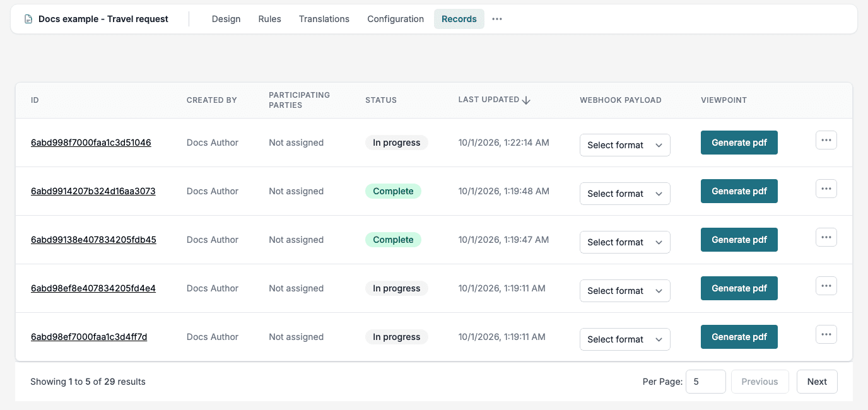Click the ID column header
Screen dimensions: 868x410
[x=35, y=100]
